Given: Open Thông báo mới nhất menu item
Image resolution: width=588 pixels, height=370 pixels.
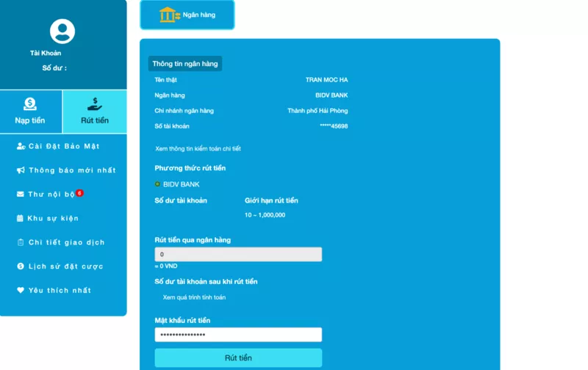Looking at the screenshot, I should pos(72,170).
